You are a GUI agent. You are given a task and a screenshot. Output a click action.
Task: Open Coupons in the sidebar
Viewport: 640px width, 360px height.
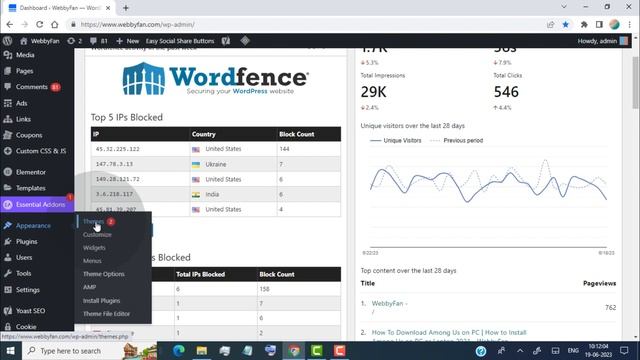click(x=29, y=135)
